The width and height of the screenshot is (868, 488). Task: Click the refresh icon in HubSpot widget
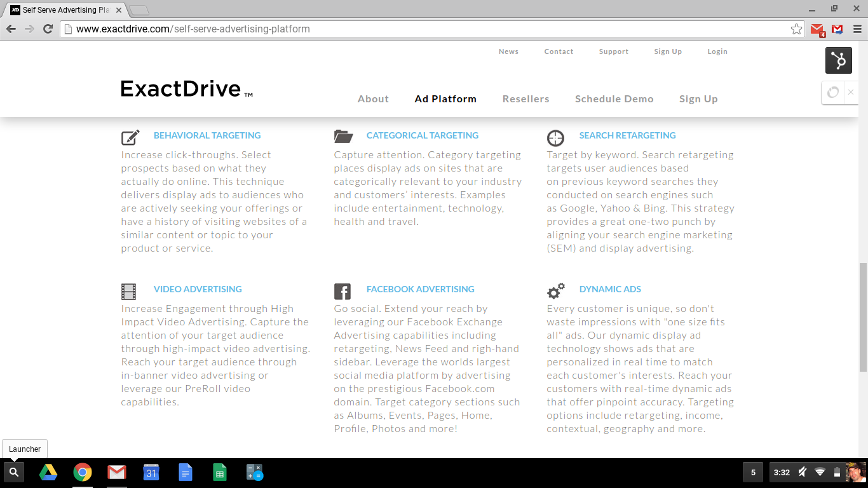click(x=833, y=92)
